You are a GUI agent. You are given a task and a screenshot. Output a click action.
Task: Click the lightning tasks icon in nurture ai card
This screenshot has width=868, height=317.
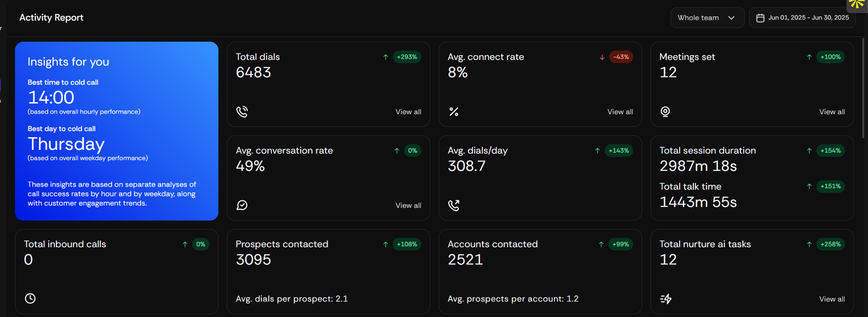tap(666, 299)
